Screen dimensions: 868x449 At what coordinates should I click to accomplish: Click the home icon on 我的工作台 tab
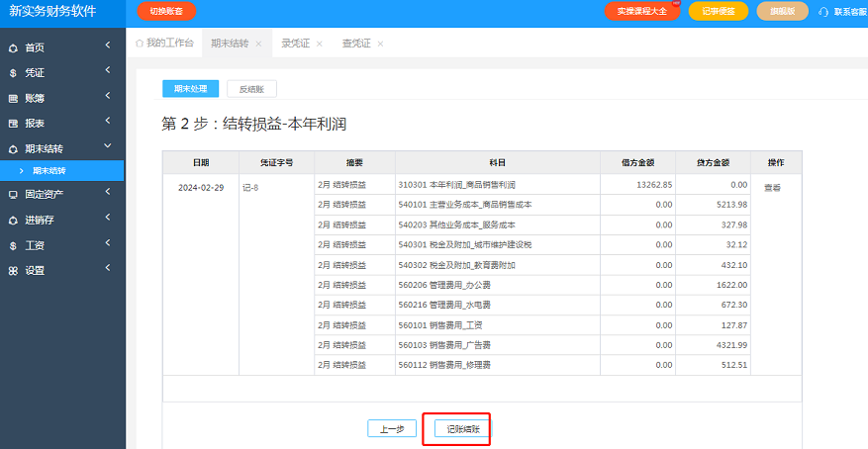[140, 44]
